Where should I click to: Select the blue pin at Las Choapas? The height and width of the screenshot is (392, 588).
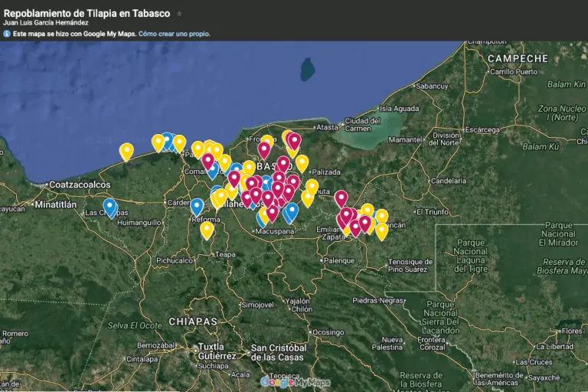pos(110,207)
